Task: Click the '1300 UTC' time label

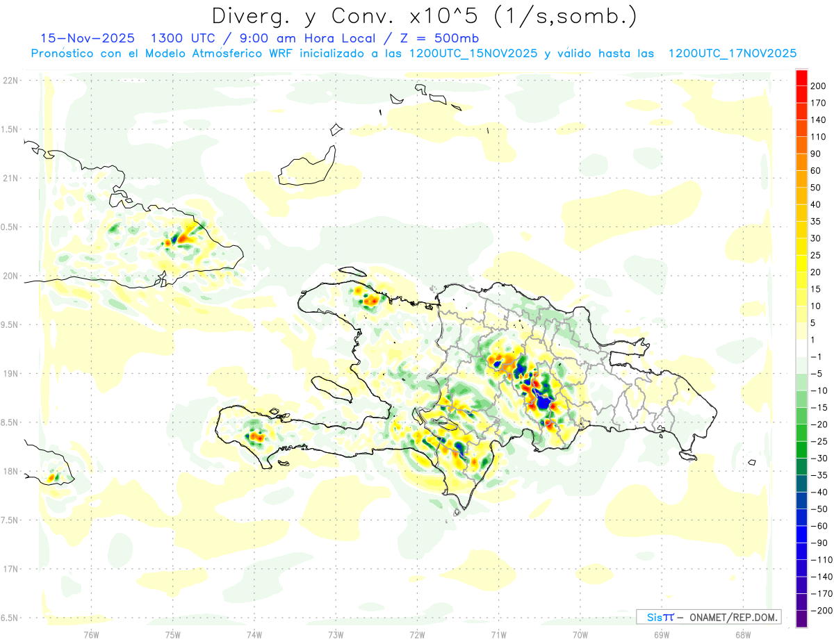Action: (183, 38)
